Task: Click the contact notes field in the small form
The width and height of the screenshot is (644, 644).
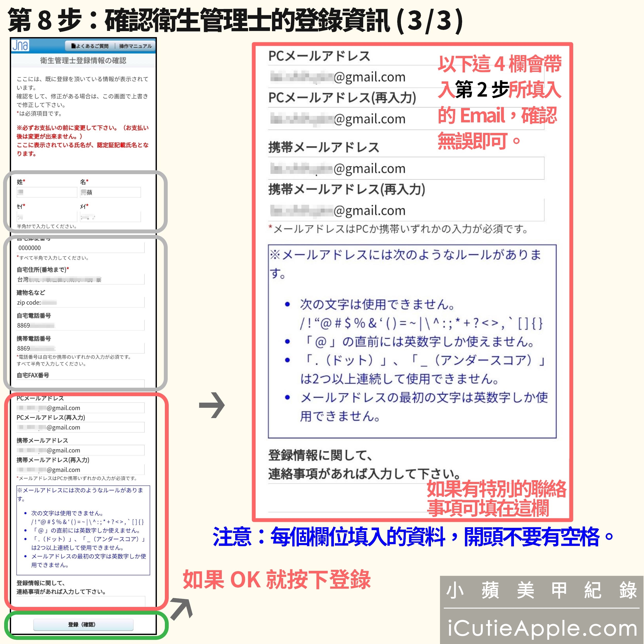Action: click(81, 602)
